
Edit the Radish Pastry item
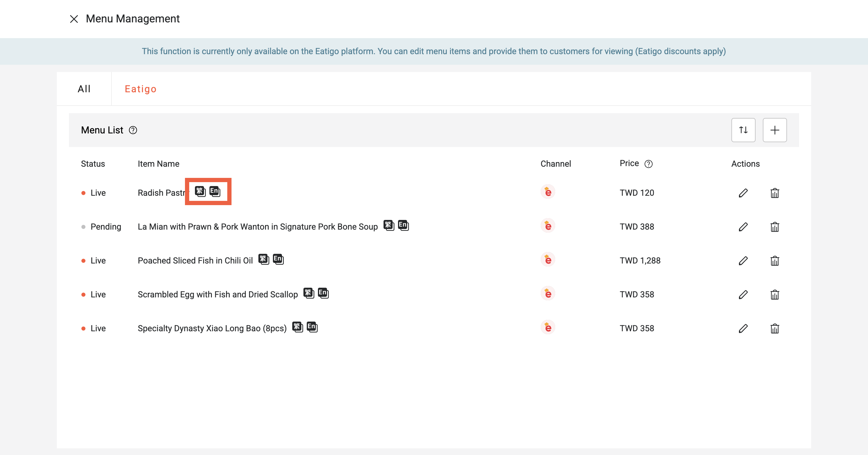pos(743,193)
